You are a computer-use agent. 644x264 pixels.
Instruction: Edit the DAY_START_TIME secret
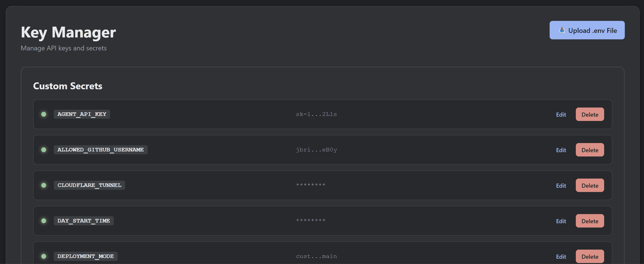tap(561, 221)
